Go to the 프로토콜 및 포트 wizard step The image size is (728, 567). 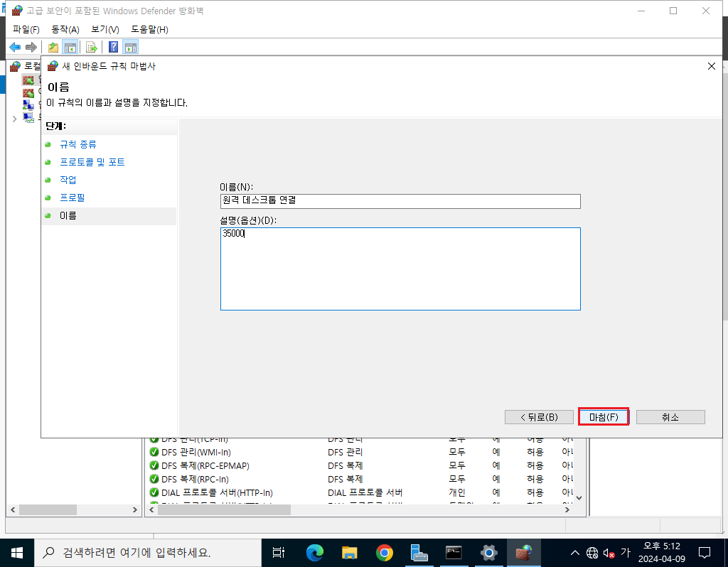pyautogui.click(x=92, y=162)
